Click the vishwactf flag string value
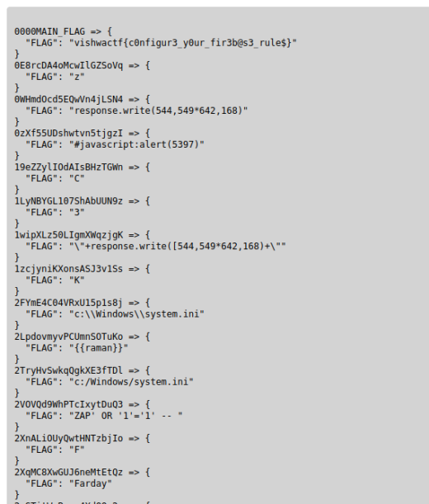 182,43
